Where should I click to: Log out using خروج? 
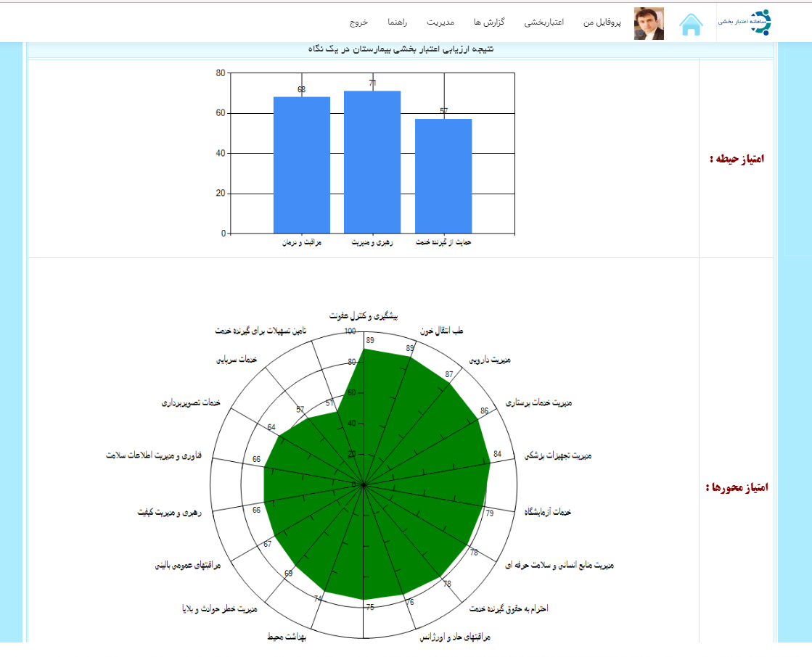click(358, 22)
